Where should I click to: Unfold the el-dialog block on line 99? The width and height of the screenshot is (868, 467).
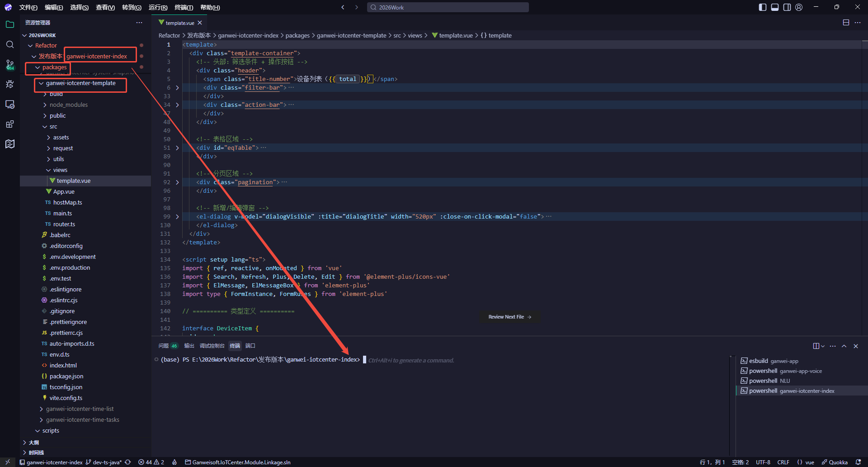pos(177,217)
